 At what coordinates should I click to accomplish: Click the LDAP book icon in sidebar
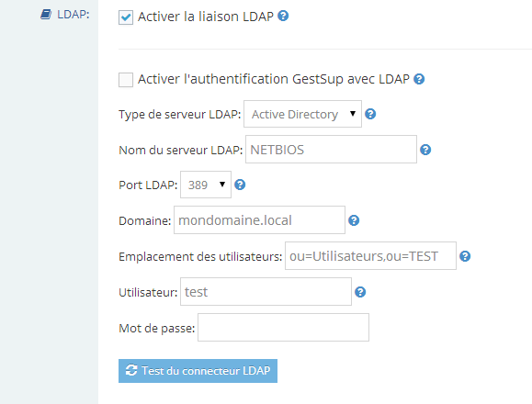pos(46,15)
